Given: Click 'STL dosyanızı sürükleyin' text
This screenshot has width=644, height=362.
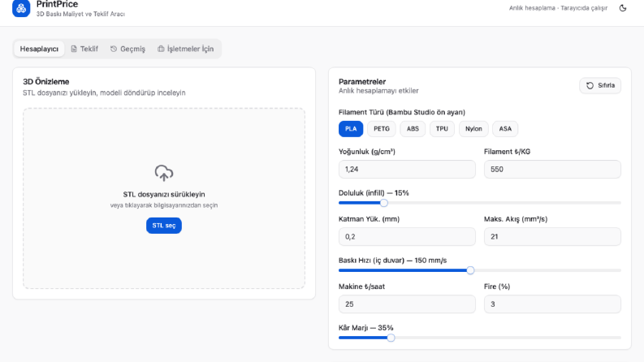Looking at the screenshot, I should (164, 194).
